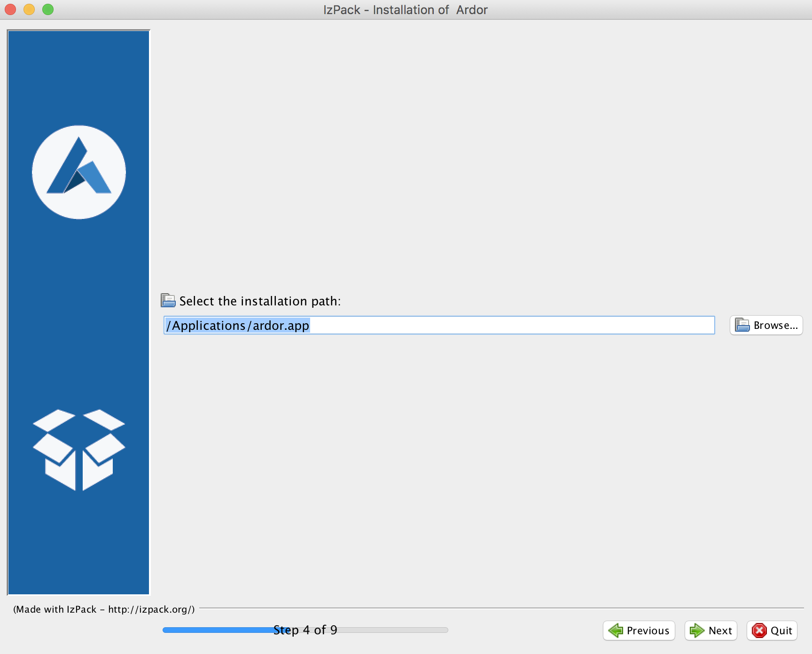Click the IzPack open box logo
This screenshot has width=812, height=654.
[x=79, y=450]
